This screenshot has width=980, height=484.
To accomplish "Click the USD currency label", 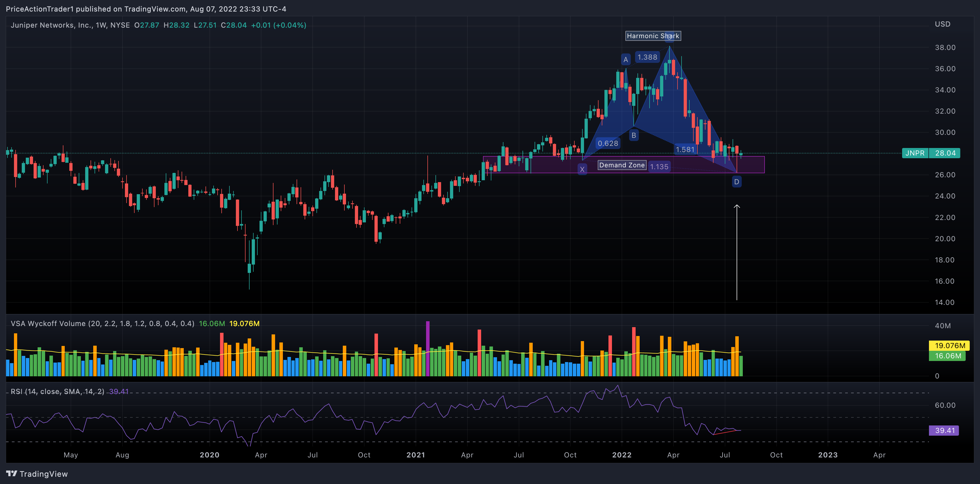I will [943, 24].
